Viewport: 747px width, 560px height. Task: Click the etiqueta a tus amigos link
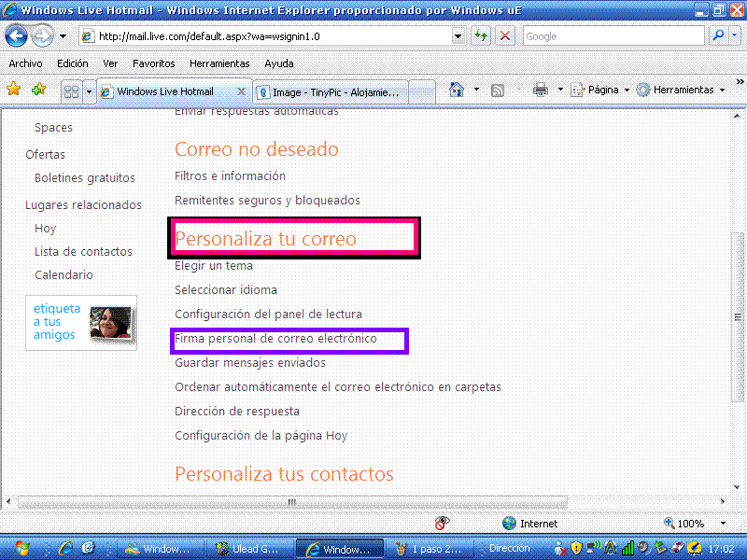57,321
